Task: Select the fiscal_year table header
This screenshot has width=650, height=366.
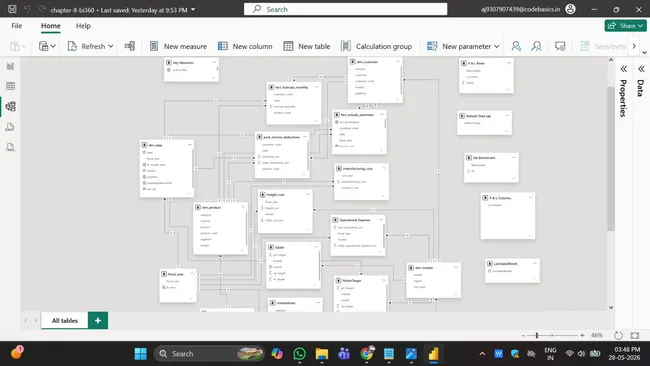Action: (x=177, y=274)
